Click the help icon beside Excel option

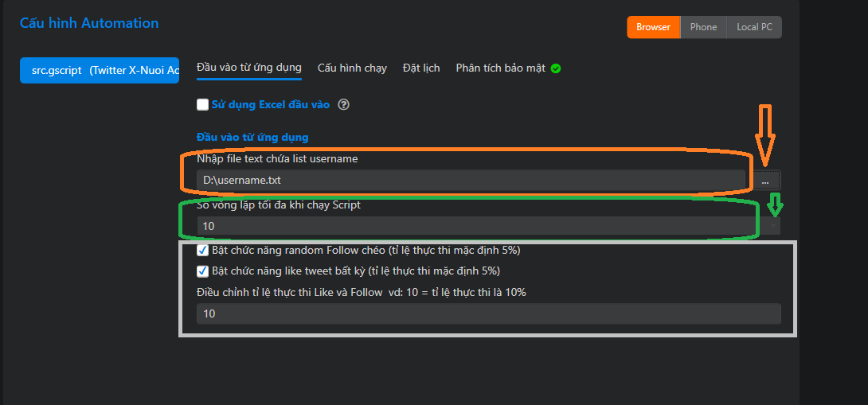[344, 104]
